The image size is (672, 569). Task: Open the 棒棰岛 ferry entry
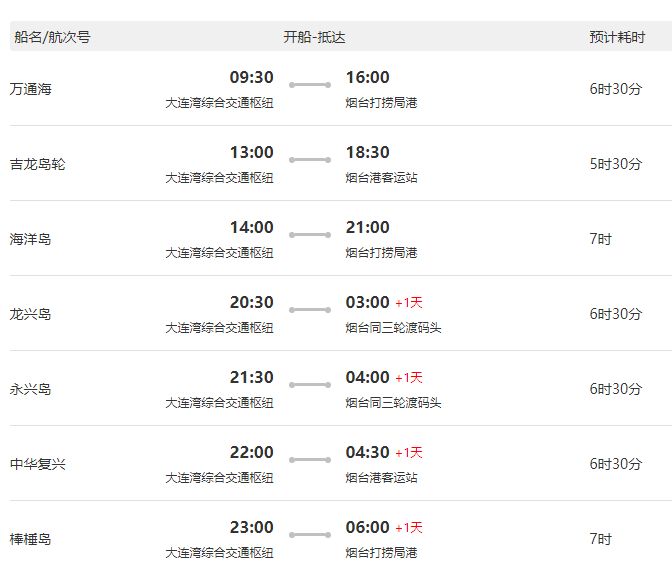(30, 539)
